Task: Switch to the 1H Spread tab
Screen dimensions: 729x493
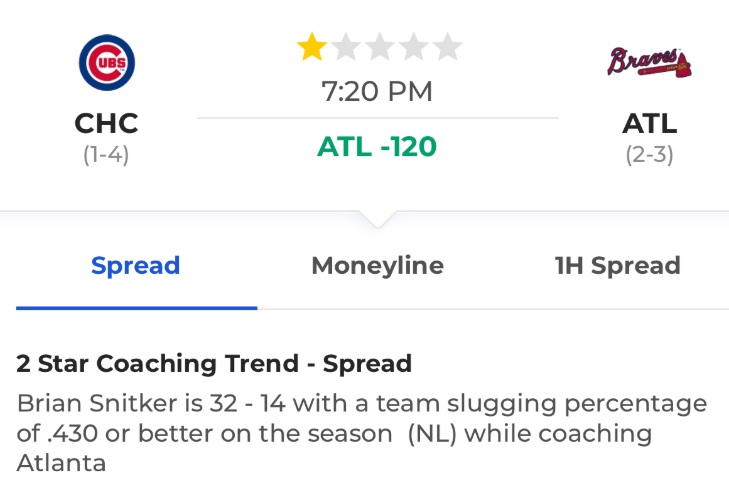Action: coord(617,266)
